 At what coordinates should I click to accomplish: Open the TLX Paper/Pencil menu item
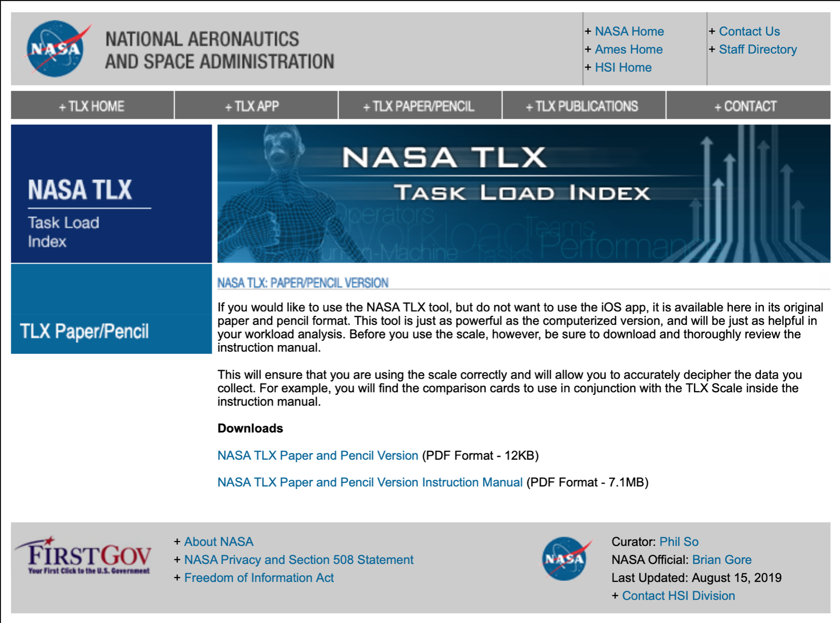click(x=420, y=106)
